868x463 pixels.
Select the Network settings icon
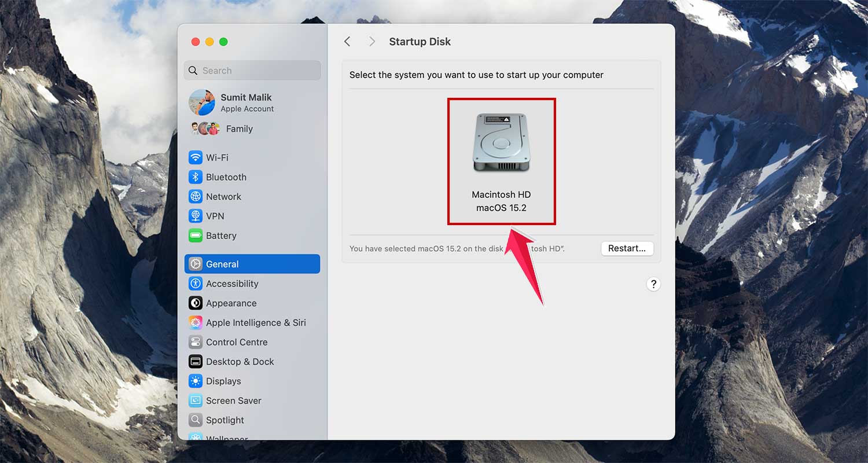click(223, 196)
